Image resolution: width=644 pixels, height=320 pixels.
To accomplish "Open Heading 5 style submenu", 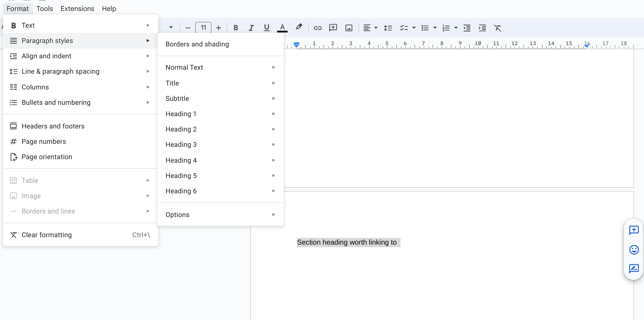I will (x=221, y=176).
